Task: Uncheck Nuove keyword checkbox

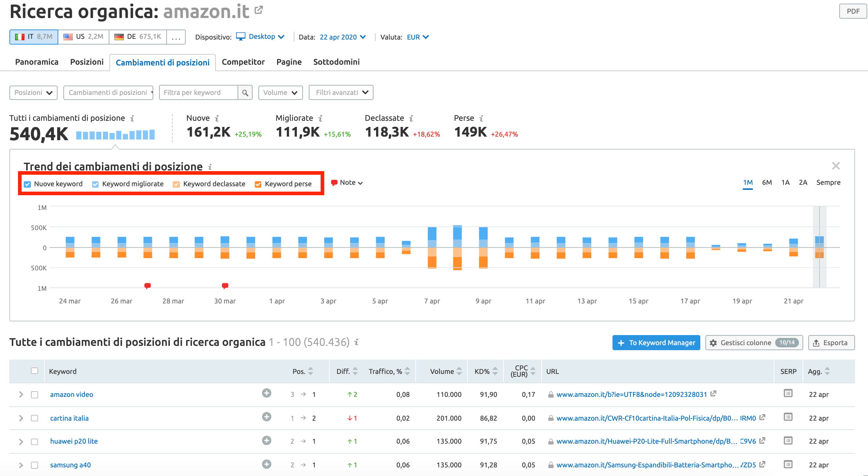Action: [27, 184]
